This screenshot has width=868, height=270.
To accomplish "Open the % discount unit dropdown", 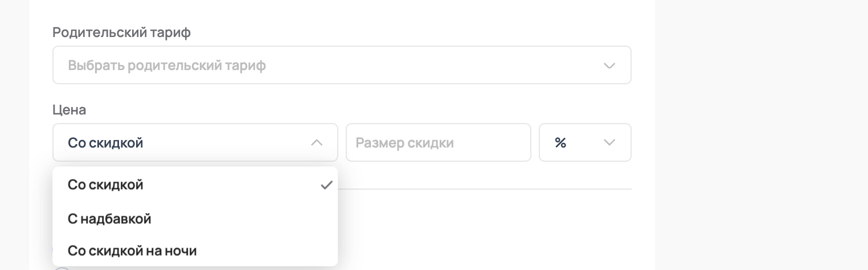I will pos(584,142).
